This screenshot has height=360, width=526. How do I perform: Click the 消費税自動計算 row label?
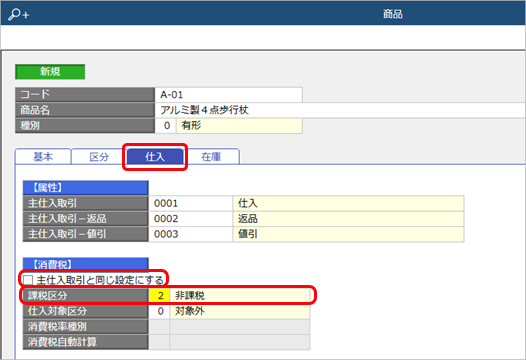(x=86, y=342)
